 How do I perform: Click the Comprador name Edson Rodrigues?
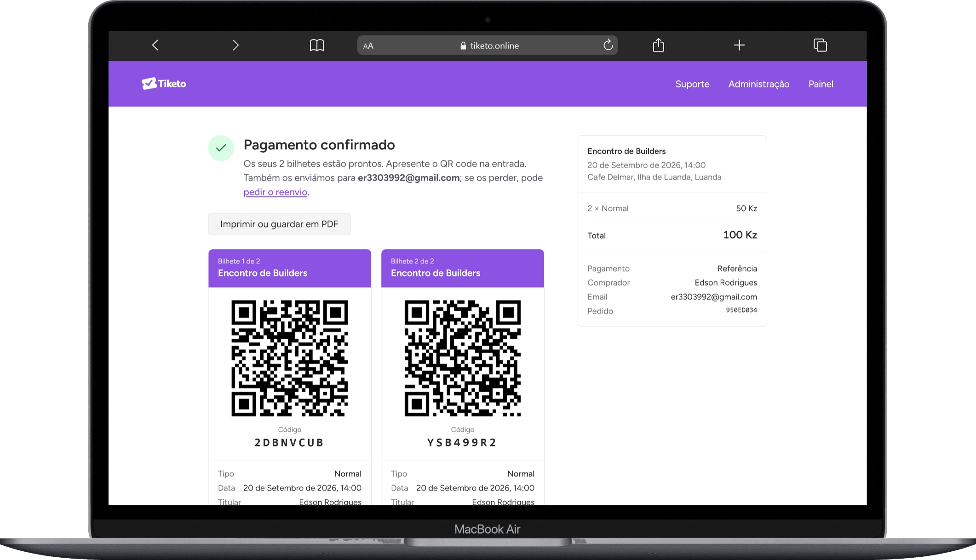726,283
